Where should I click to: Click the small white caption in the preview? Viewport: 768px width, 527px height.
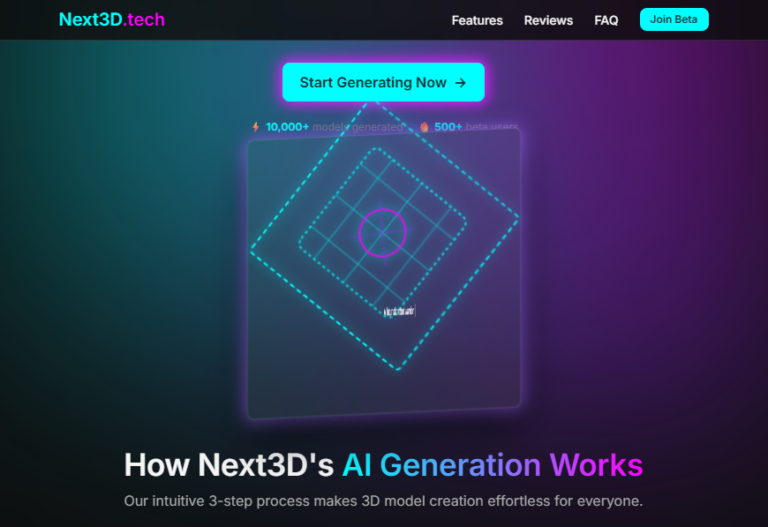click(x=398, y=312)
